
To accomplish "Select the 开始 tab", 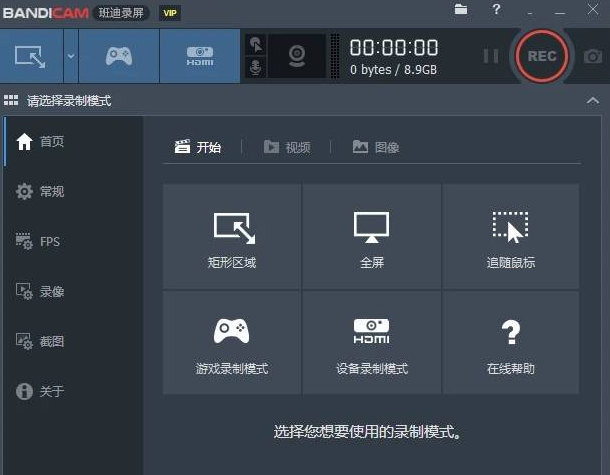I will 198,147.
